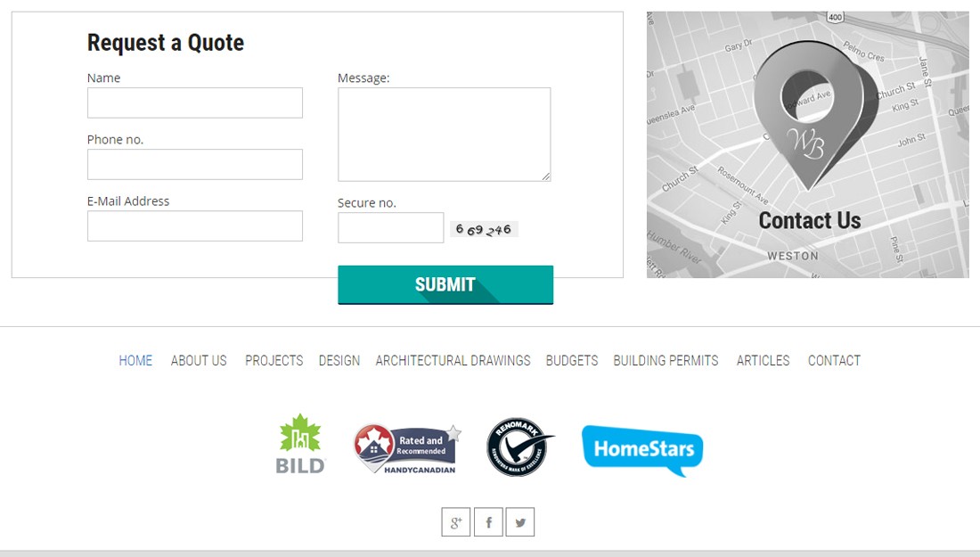Click the captcha number image
The width and height of the screenshot is (980, 557).
point(484,229)
